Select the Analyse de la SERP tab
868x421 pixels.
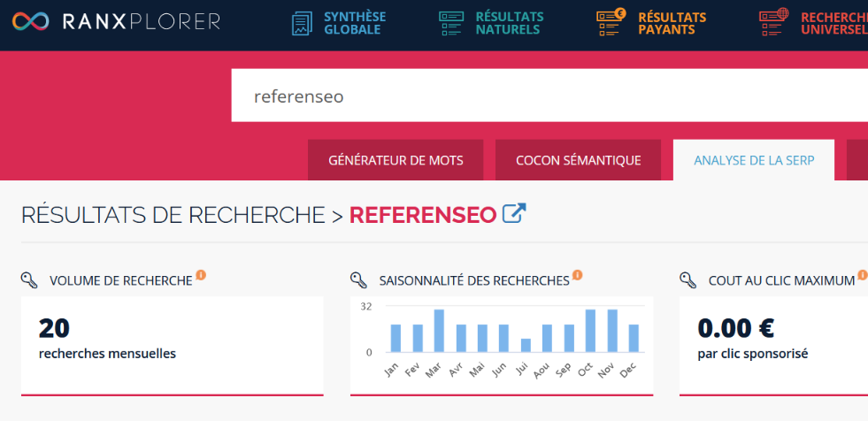tap(753, 160)
